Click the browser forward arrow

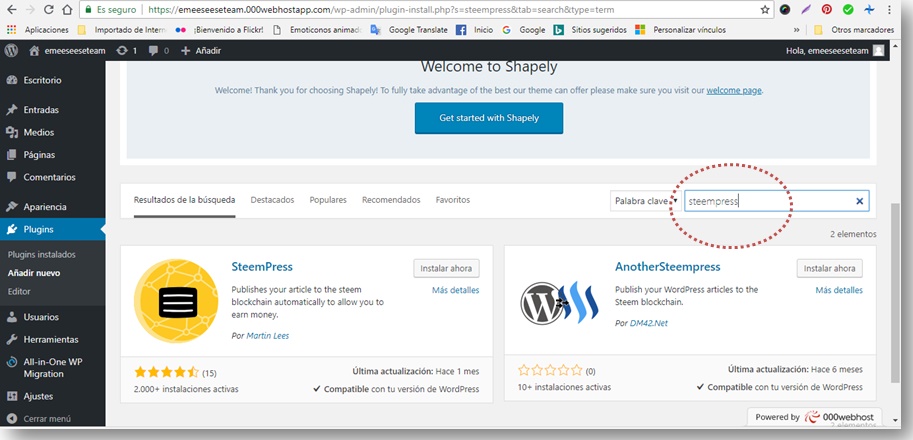pos(30,10)
